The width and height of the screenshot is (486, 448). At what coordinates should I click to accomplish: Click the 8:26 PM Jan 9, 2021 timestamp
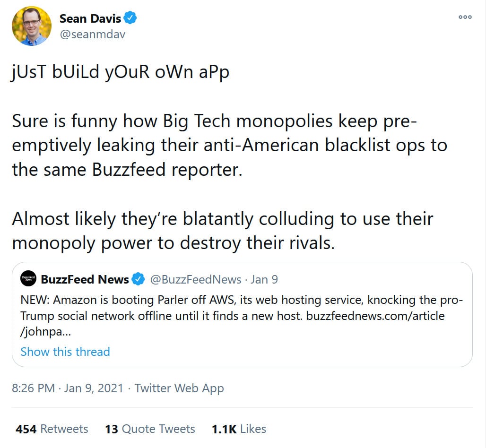tap(67, 388)
